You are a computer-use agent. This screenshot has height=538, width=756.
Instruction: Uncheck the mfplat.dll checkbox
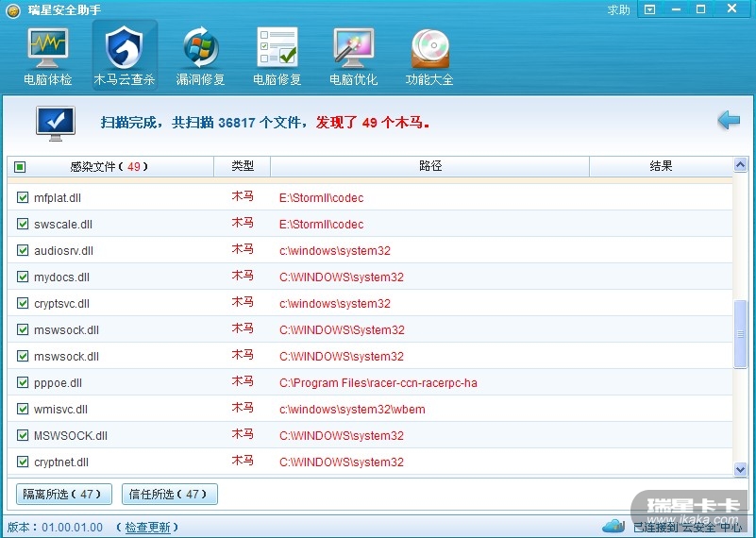[24, 198]
